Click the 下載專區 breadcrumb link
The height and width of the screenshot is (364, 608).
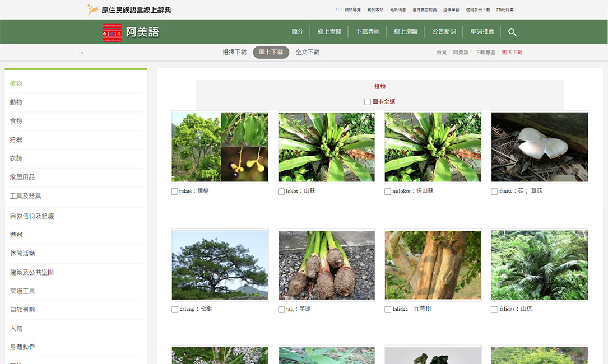[x=485, y=52]
